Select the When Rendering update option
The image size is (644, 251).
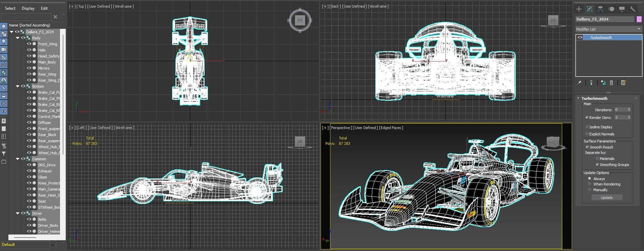589,184
